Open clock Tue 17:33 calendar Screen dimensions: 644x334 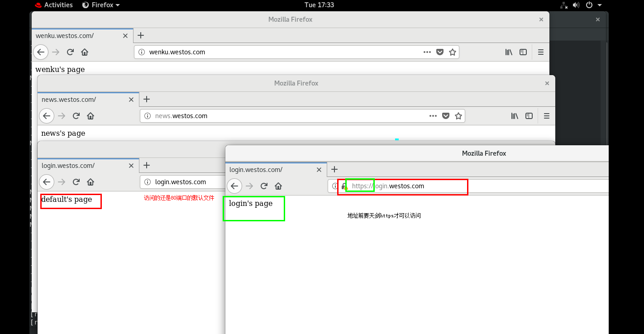[x=319, y=5]
